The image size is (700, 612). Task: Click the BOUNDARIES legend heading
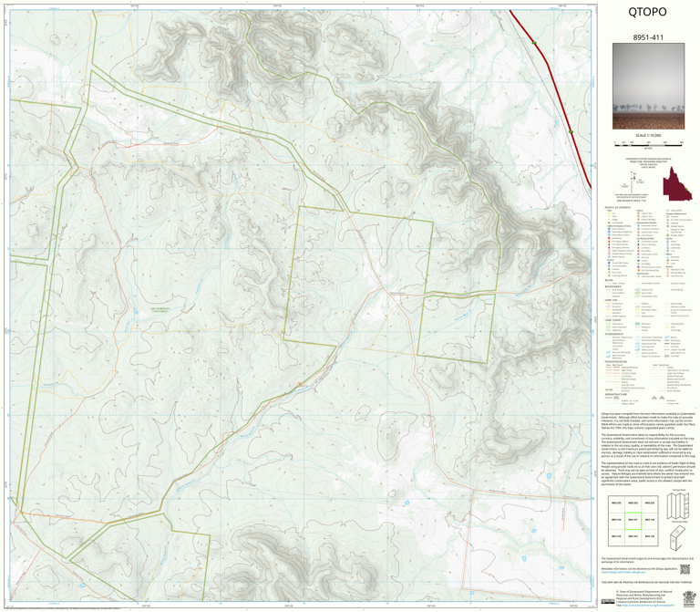612,286
